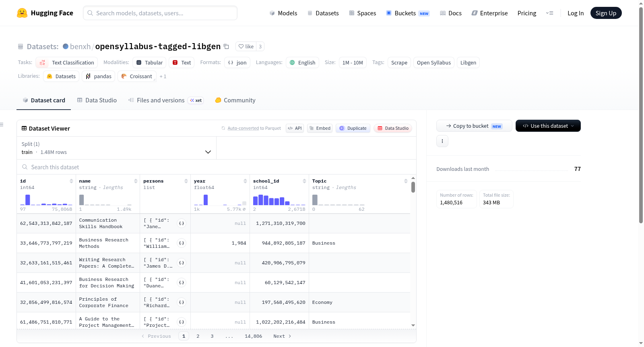The width and height of the screenshot is (644, 347).
Task: Open the Datasets nav item
Action: tap(323, 13)
